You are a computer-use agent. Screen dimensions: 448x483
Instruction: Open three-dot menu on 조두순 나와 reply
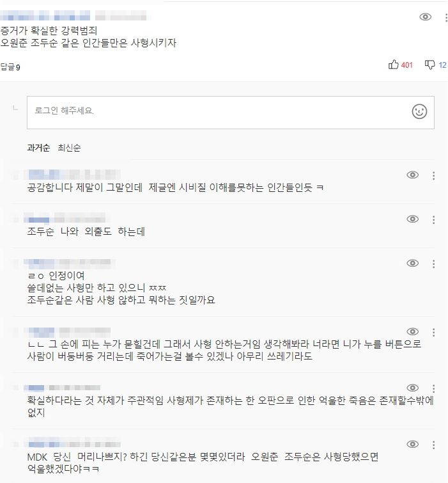click(x=434, y=219)
